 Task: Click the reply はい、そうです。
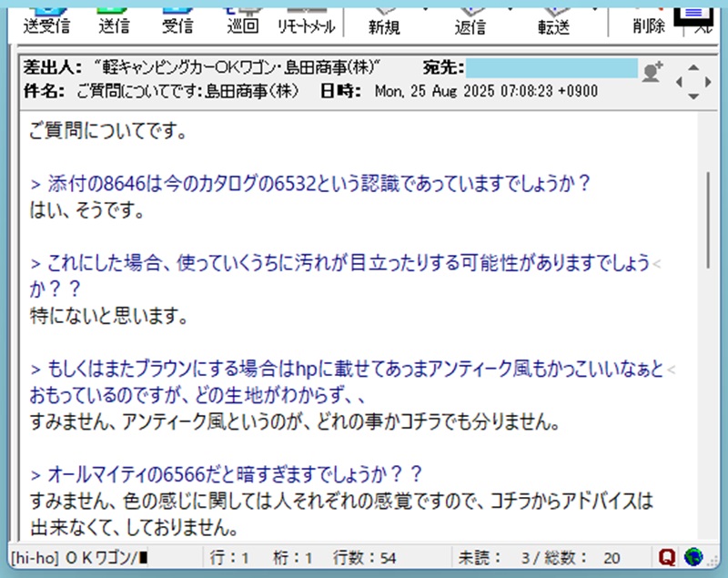click(x=87, y=210)
